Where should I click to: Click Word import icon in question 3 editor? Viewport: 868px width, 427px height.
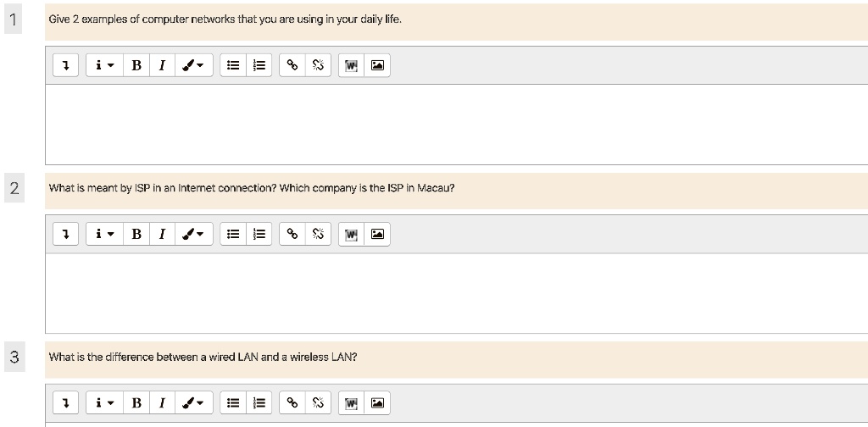coord(350,402)
